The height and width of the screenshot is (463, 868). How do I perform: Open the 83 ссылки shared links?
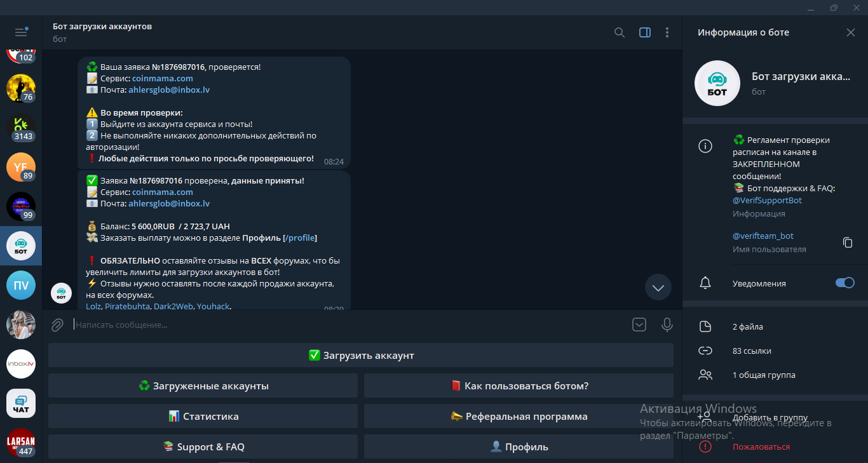point(752,351)
